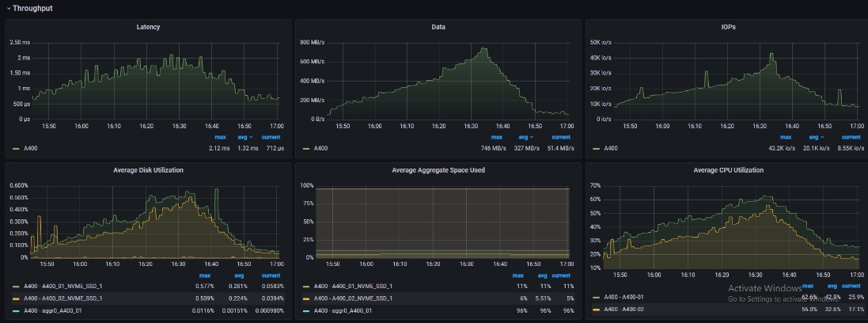The image size is (868, 323).
Task: Toggle A400 series in IOPs legend
Action: pyautogui.click(x=611, y=149)
